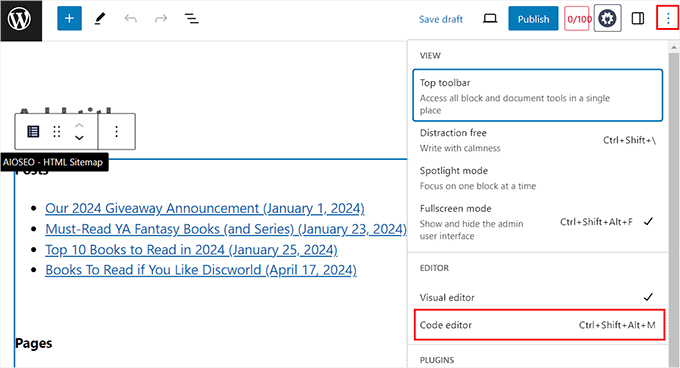Click the Publish button

point(533,19)
